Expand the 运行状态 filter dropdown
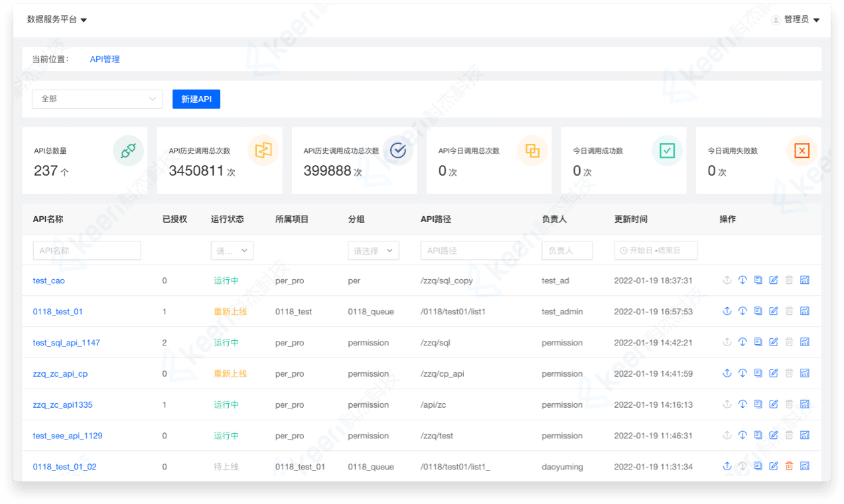 (x=232, y=251)
